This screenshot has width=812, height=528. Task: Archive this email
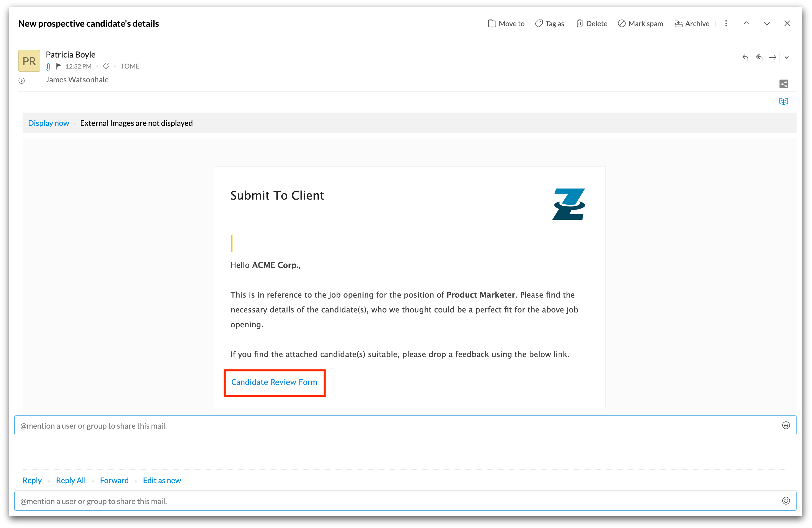click(692, 23)
